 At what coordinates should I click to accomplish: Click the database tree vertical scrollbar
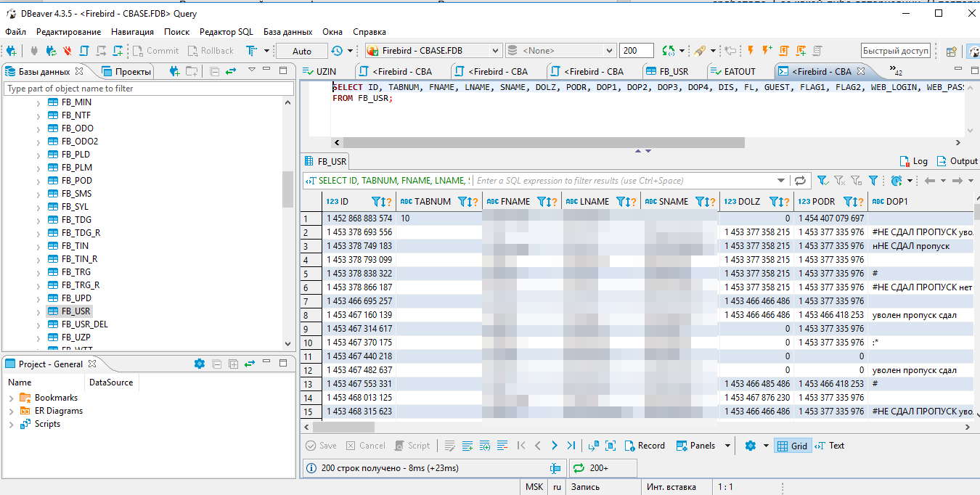point(287,189)
